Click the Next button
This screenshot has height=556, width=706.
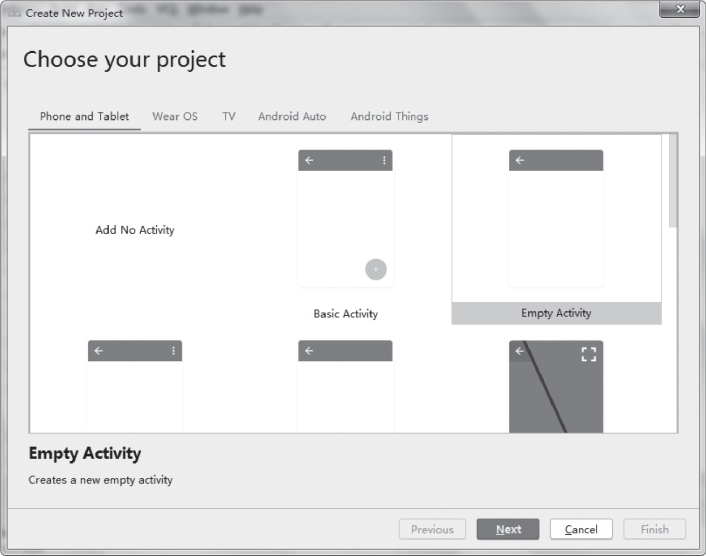(508, 529)
